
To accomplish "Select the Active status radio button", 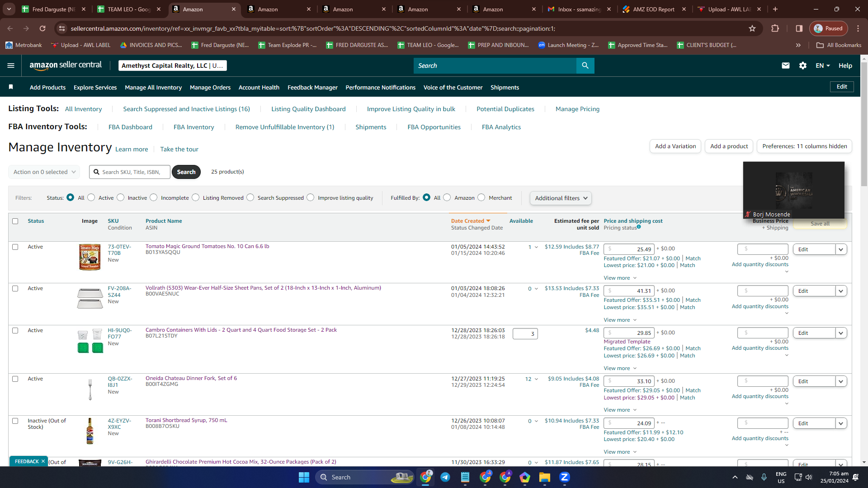I will point(91,197).
